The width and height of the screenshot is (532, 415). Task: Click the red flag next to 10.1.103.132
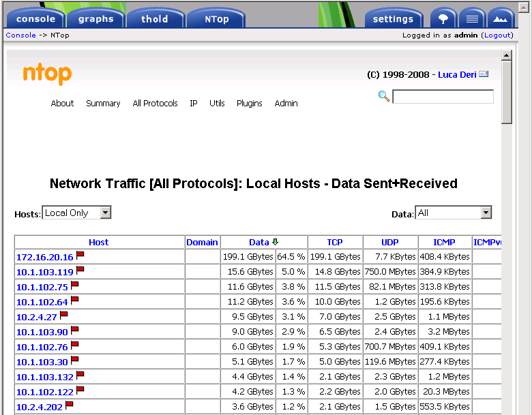click(80, 375)
